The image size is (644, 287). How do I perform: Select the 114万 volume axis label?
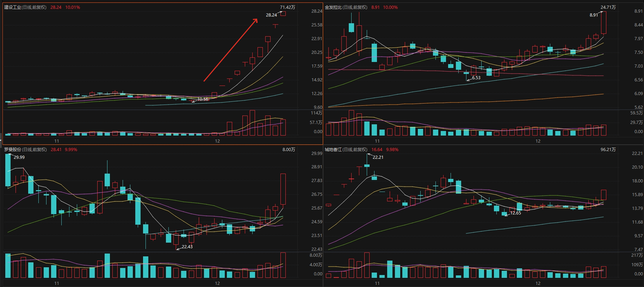tap(316, 113)
